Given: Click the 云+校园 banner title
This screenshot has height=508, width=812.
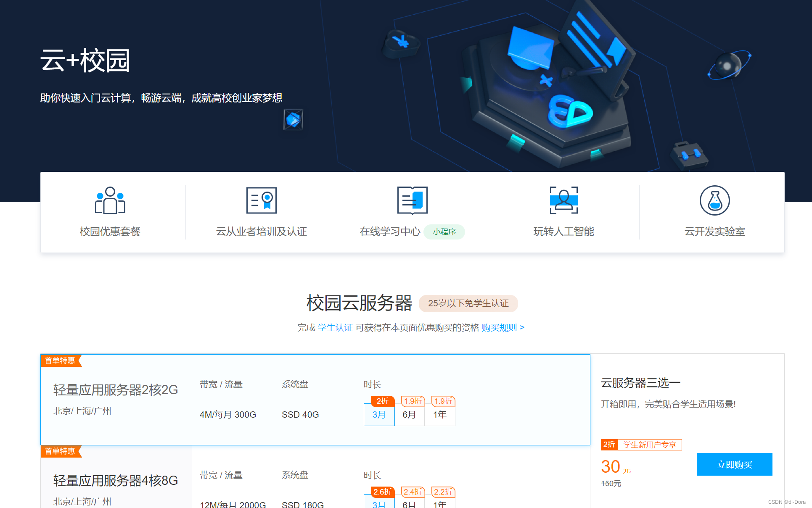Looking at the screenshot, I should point(85,60).
